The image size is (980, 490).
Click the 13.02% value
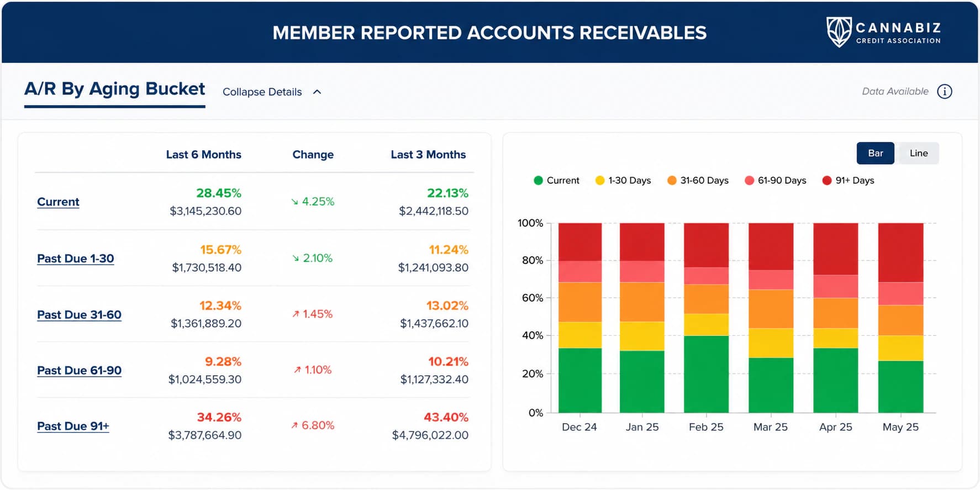[x=447, y=305]
